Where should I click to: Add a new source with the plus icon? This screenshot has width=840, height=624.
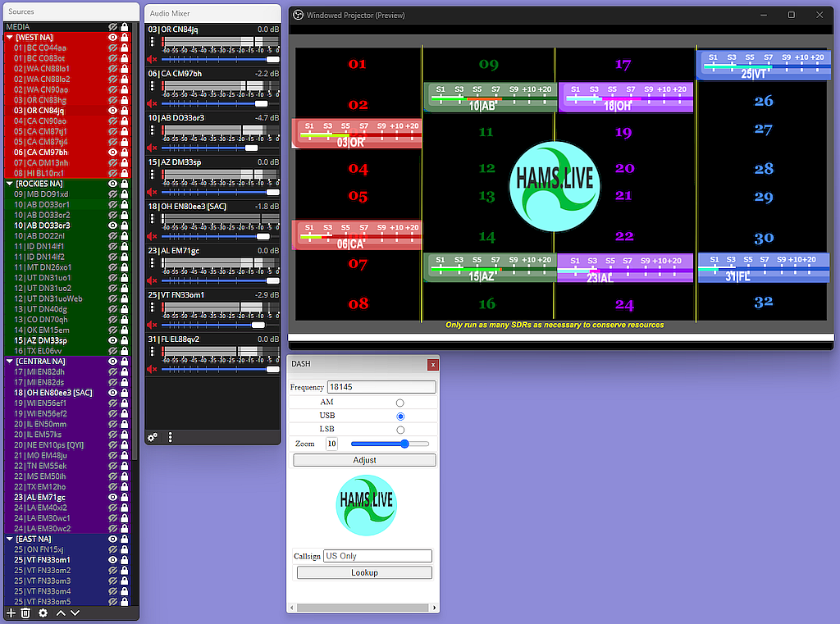11,613
